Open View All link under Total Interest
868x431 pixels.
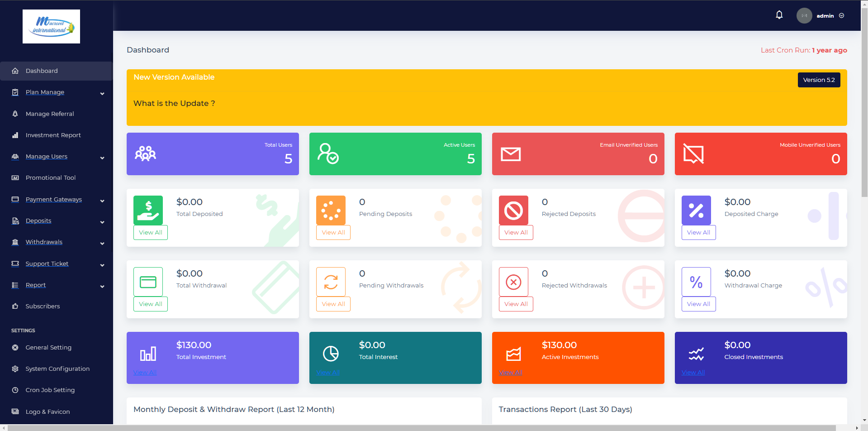(328, 372)
